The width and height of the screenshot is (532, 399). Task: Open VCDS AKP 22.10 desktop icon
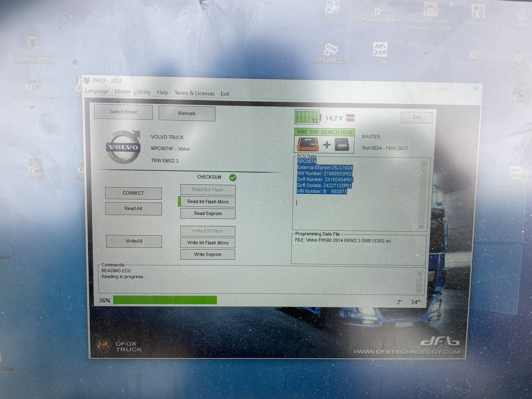tap(331, 53)
